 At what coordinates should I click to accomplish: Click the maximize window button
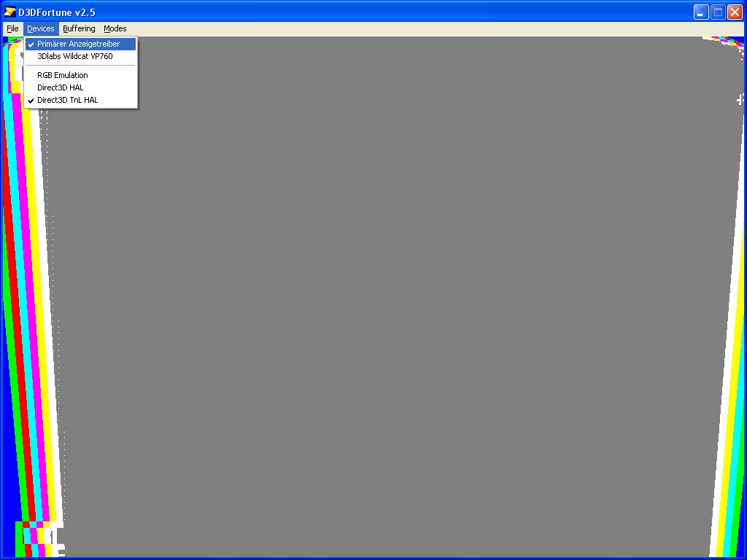click(718, 12)
